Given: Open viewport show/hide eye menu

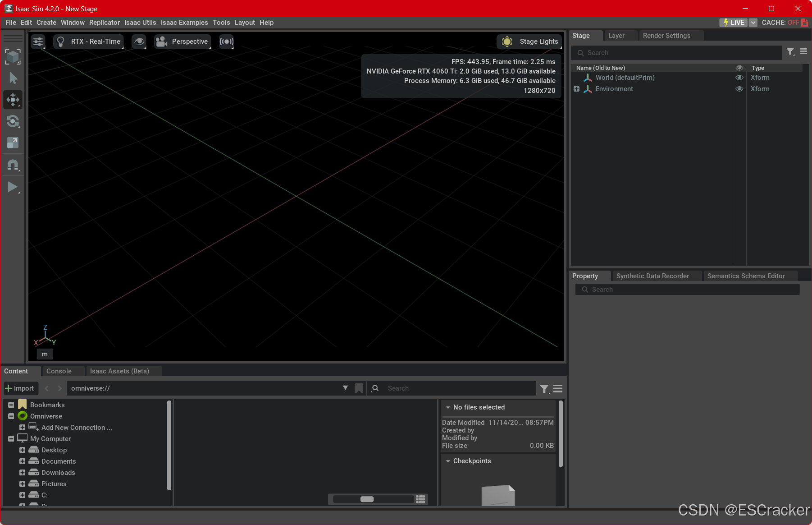Looking at the screenshot, I should [x=139, y=41].
